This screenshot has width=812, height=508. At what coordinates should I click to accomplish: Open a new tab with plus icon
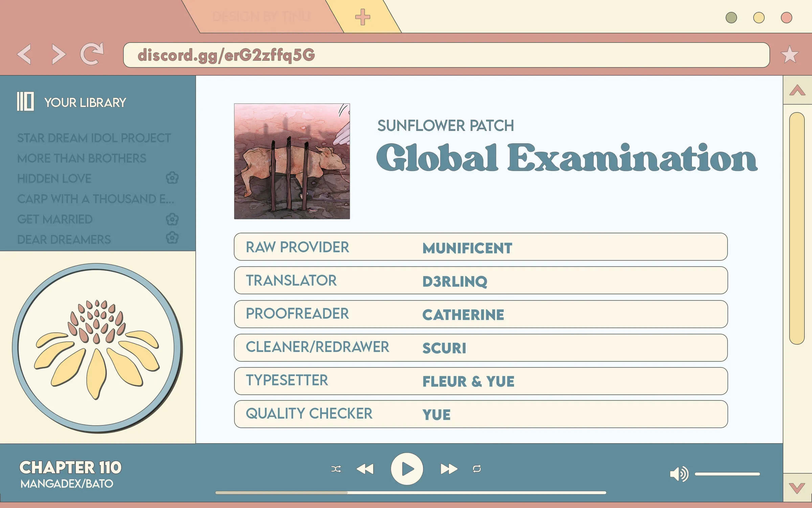pos(363,17)
